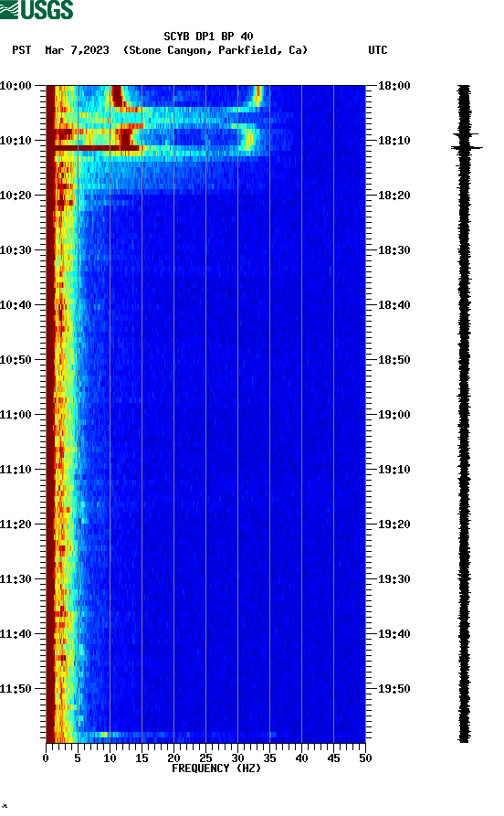Click the 40 Hz frequency tick label

pos(301,758)
